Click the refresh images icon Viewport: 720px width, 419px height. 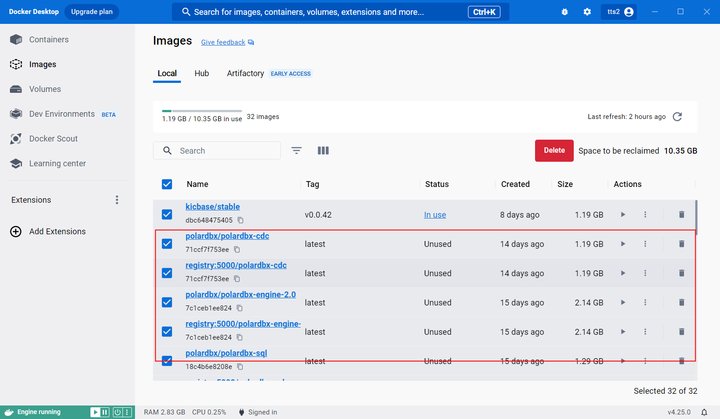tap(677, 117)
